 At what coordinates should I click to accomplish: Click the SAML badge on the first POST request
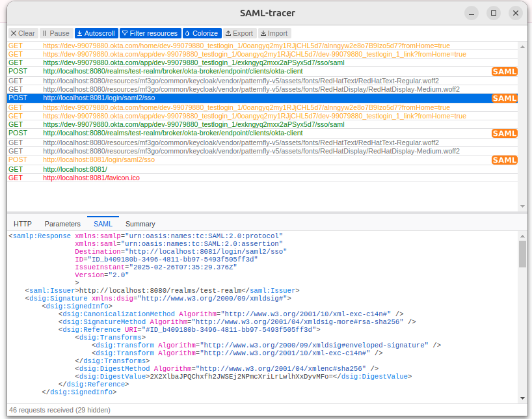coord(505,71)
